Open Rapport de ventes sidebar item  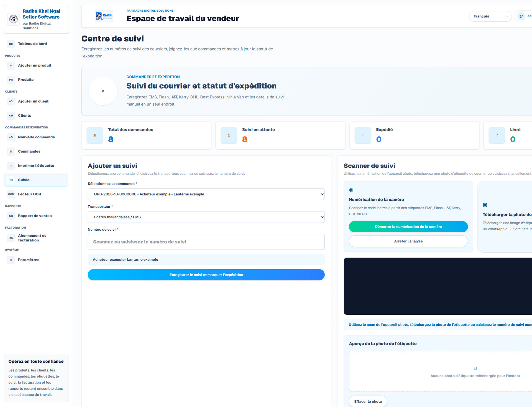[x=36, y=216]
